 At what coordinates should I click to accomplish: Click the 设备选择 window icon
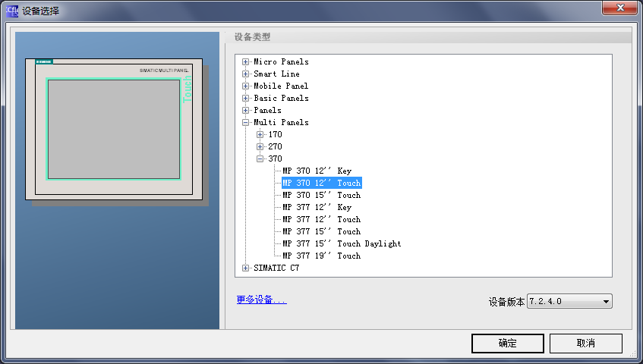pos(12,11)
